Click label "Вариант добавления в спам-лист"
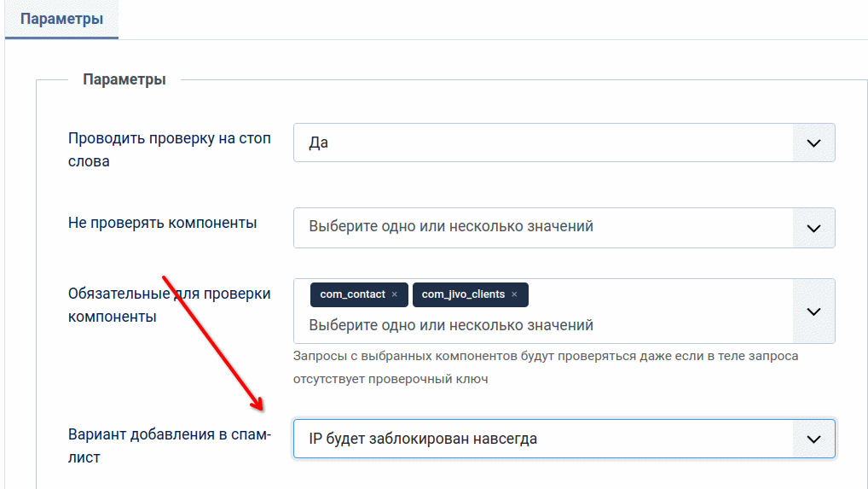 click(x=170, y=445)
